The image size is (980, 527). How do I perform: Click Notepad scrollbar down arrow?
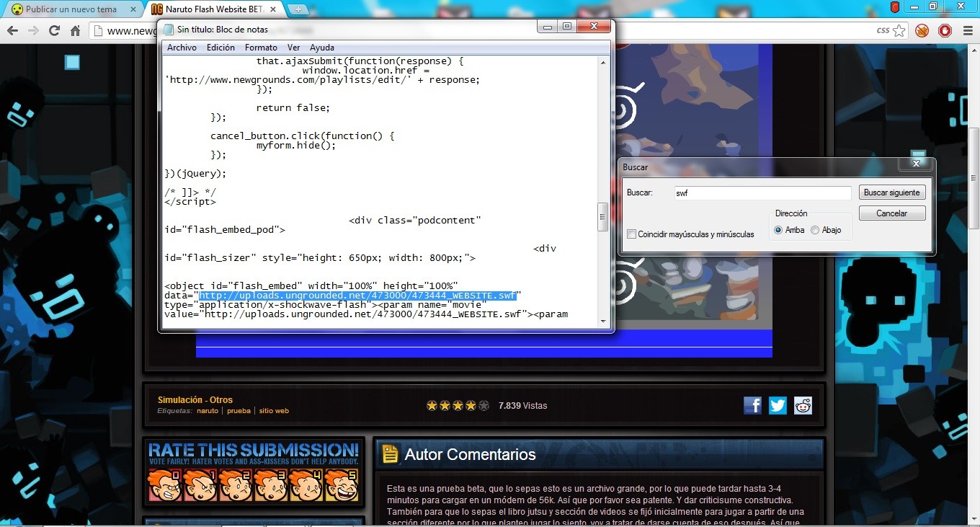(603, 322)
